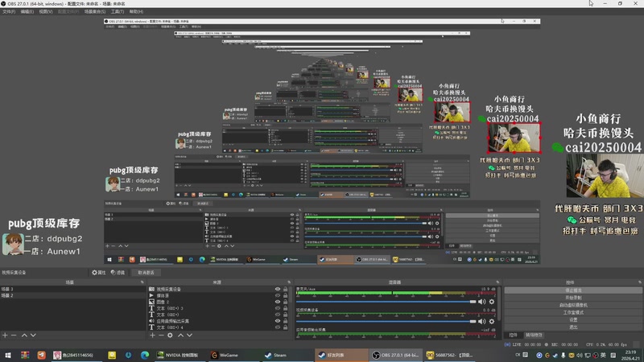Move the selected source down in the list
This screenshot has height=362, width=644.
pos(189,335)
